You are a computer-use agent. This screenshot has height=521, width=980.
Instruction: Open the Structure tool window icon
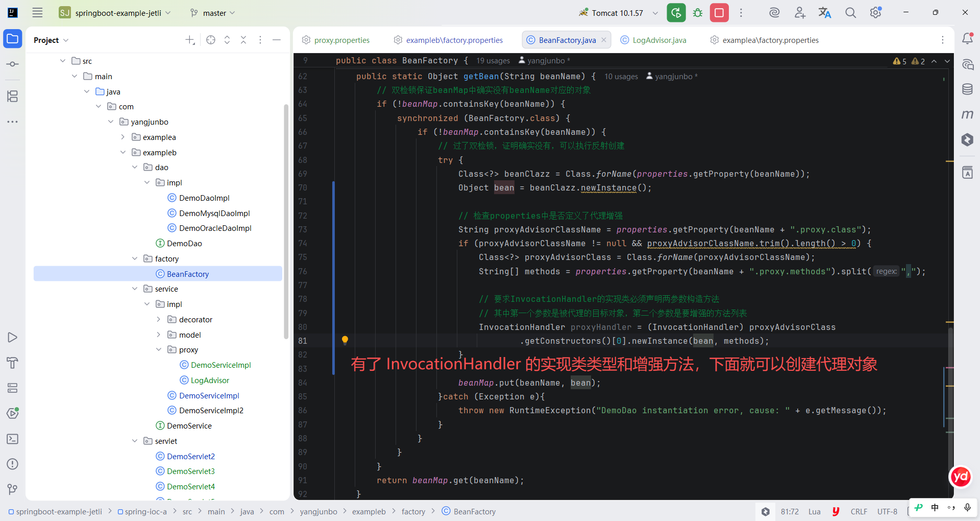[13, 96]
